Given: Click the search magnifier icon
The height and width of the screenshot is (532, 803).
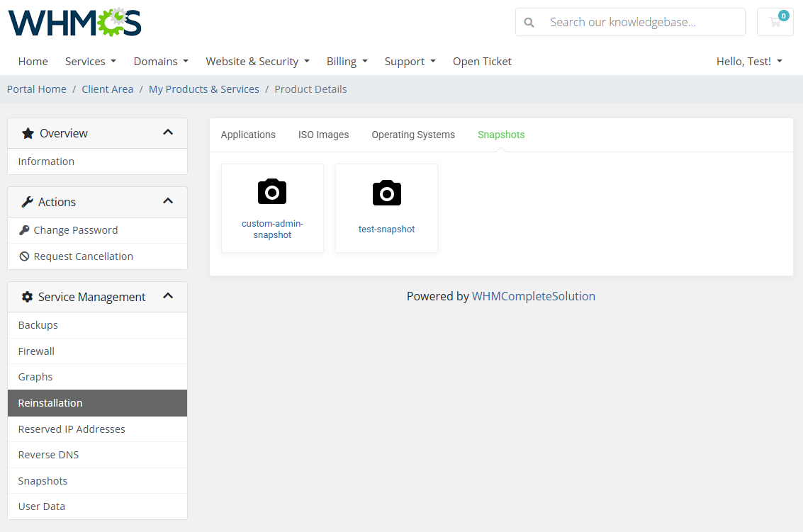Looking at the screenshot, I should (x=529, y=22).
